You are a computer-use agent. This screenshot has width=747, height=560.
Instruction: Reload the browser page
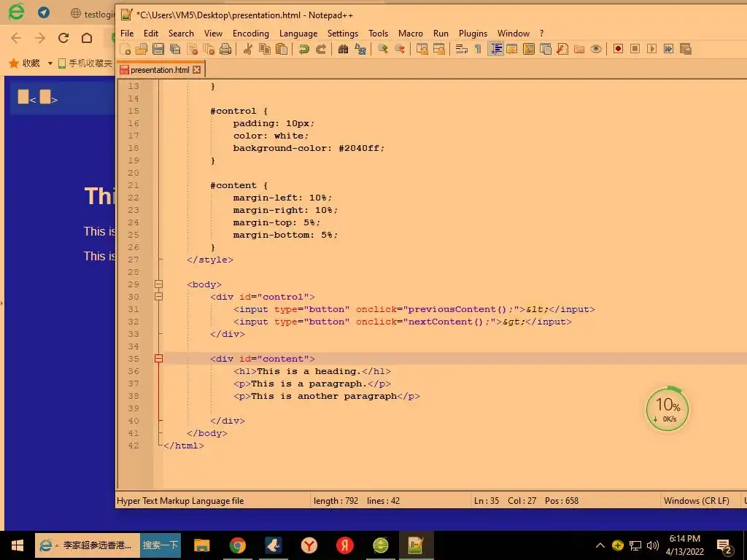tap(63, 38)
